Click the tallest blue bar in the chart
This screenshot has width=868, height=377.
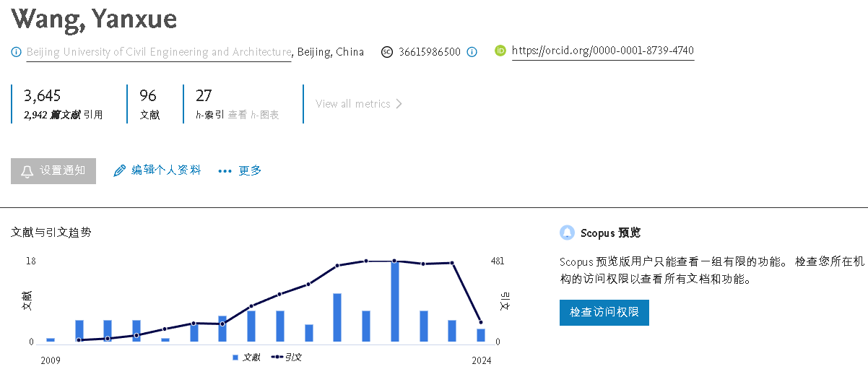pos(395,302)
